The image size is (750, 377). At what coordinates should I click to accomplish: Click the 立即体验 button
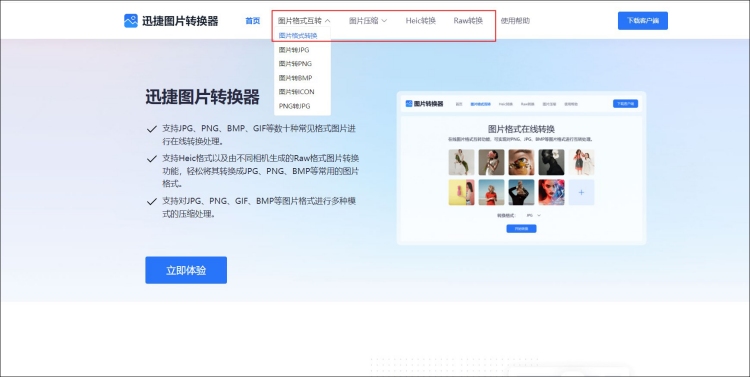(x=186, y=270)
